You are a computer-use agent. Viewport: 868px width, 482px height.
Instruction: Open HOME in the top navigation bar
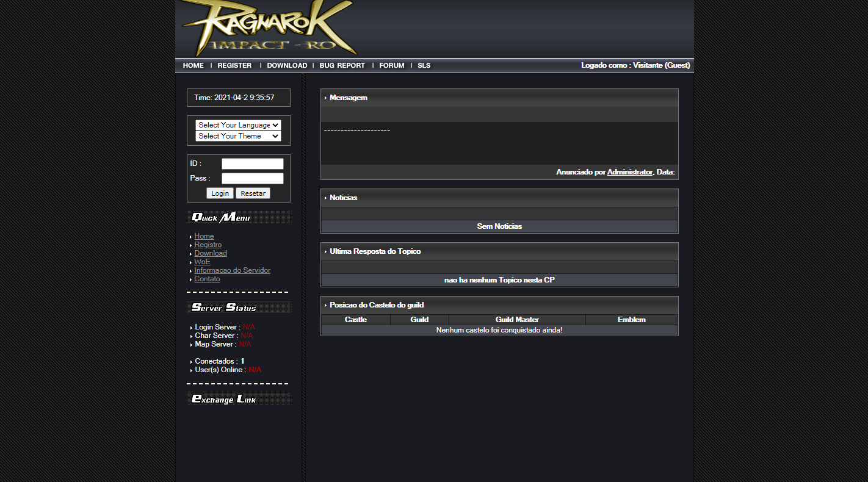193,65
